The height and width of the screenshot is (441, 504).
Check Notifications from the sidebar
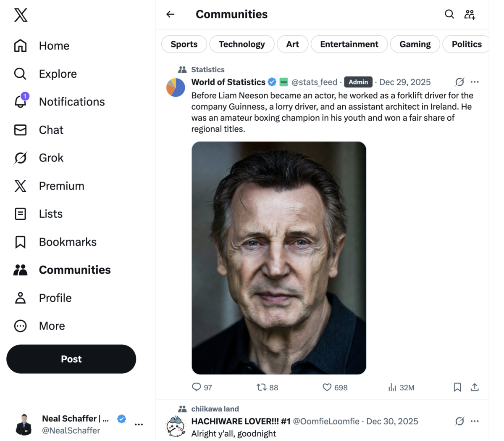coord(20,102)
